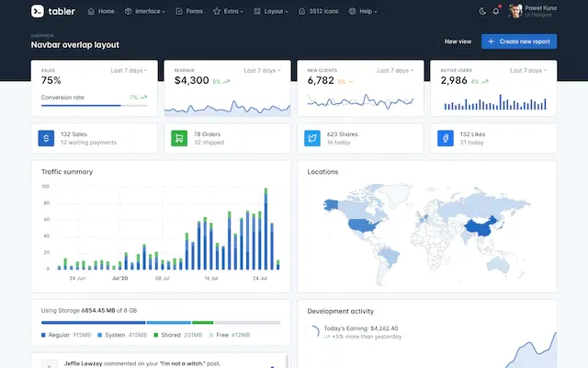Toggle dark mode with the moon icon
The height and width of the screenshot is (368, 588).
tap(482, 11)
